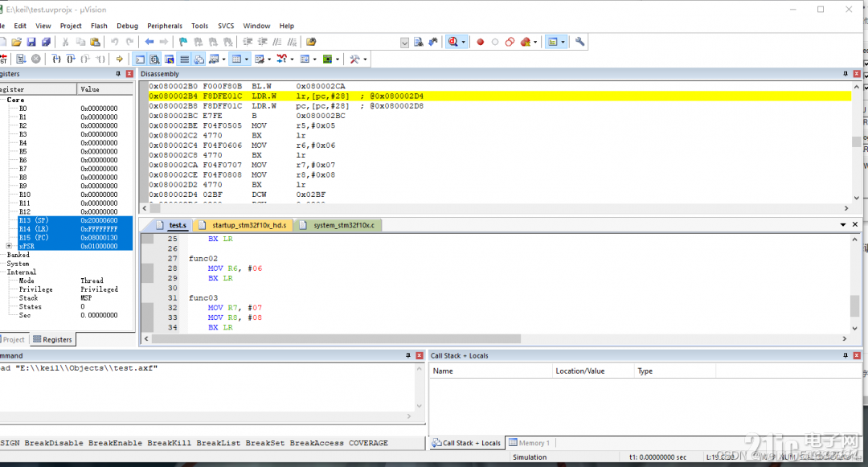Open the SVCS menu
This screenshot has height=467, width=868.
[x=226, y=26]
